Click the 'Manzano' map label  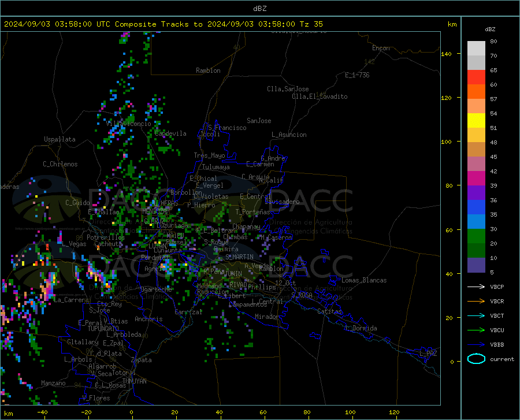click(53, 383)
